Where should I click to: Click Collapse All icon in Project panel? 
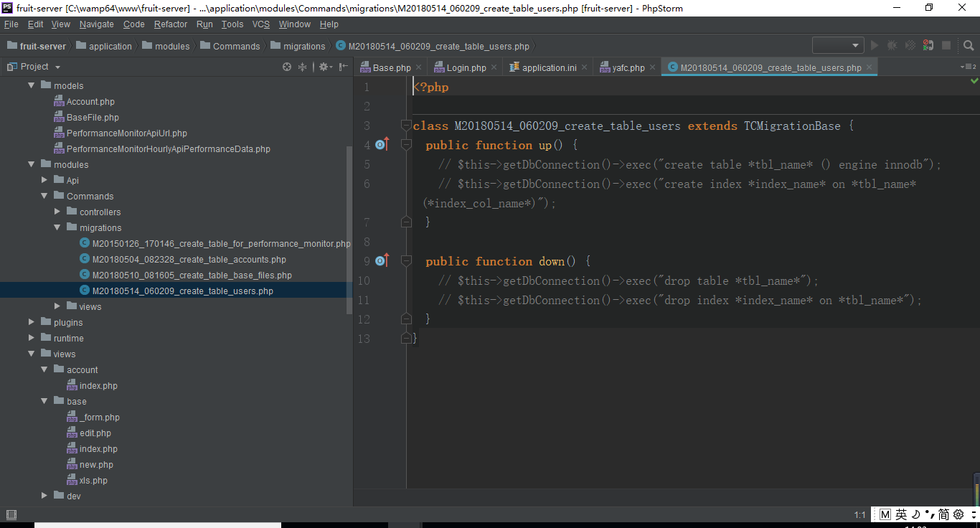point(303,67)
